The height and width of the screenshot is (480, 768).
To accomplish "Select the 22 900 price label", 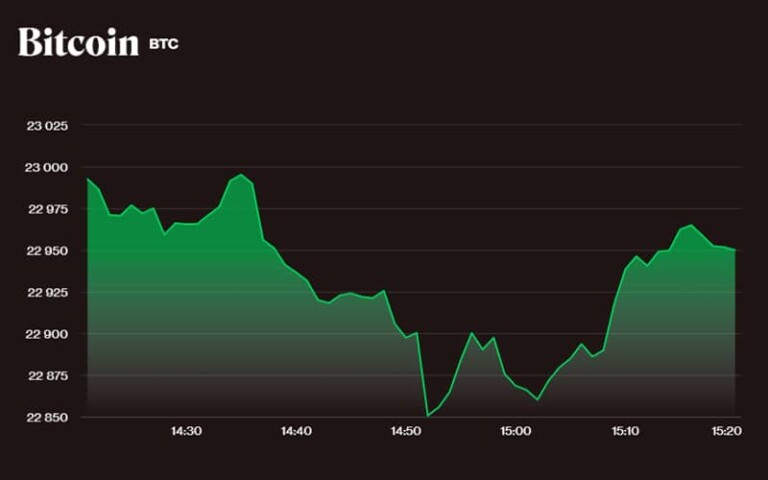I will pyautogui.click(x=47, y=334).
